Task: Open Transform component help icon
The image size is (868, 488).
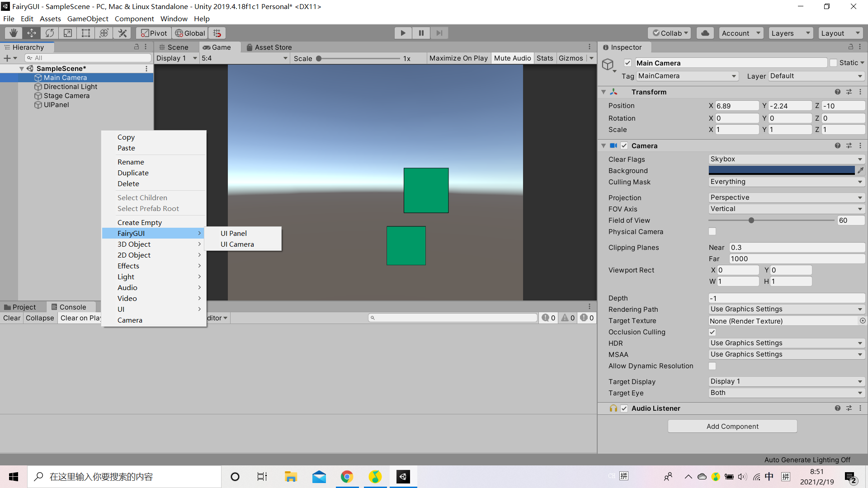Action: [837, 92]
